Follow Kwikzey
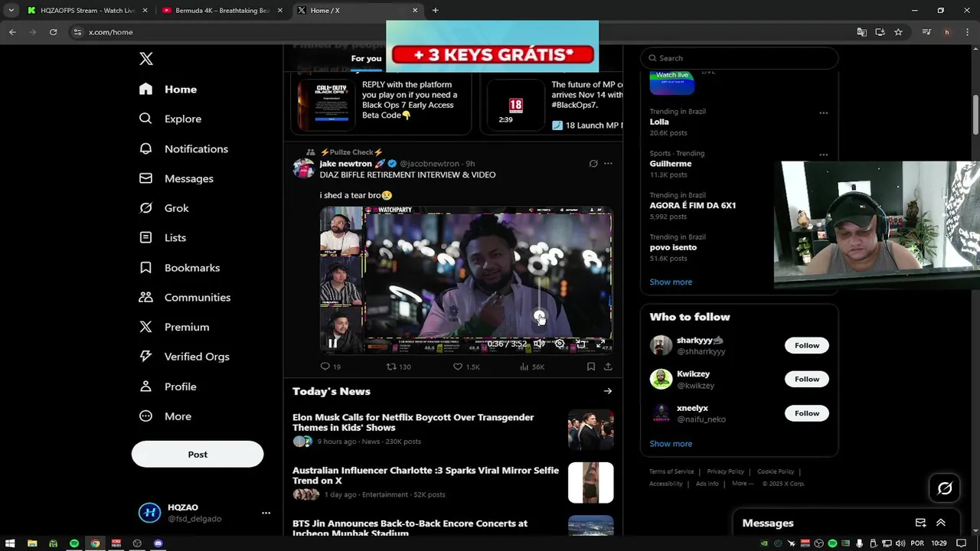980x551 pixels. pos(806,379)
